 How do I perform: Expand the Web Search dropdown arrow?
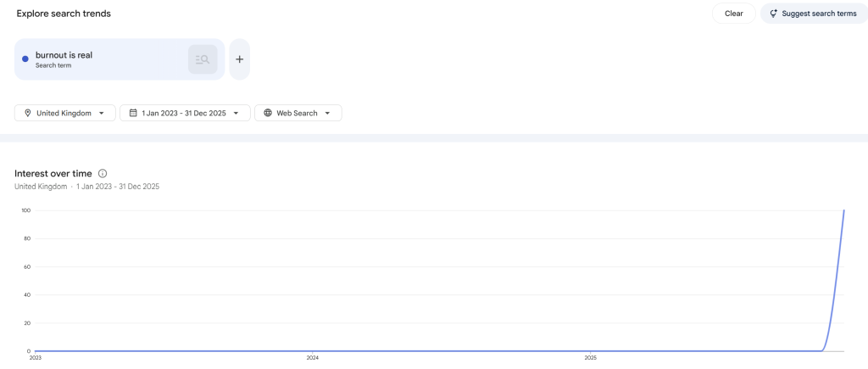(x=327, y=113)
